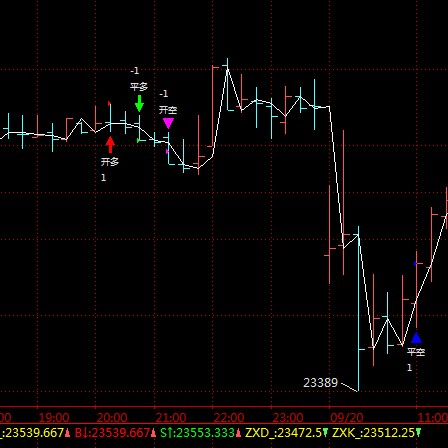
Task: Click the magenta 开空 triangle marker
Action: tap(168, 123)
